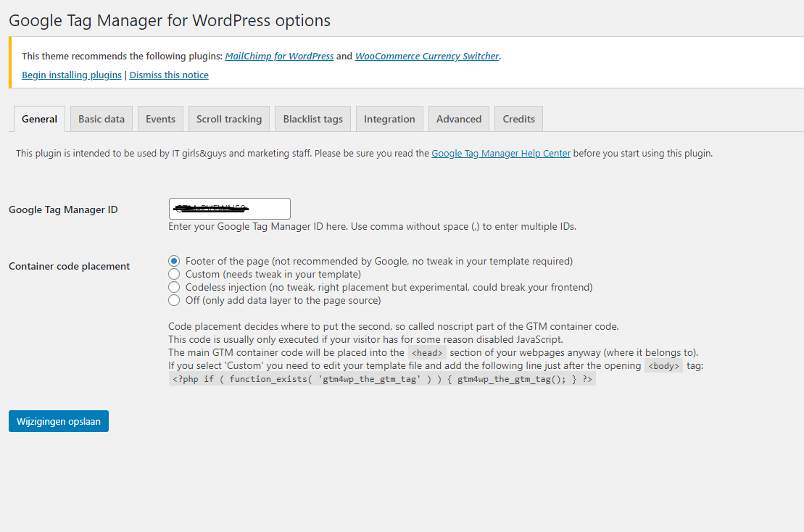Switch to the General tab

tap(39, 119)
